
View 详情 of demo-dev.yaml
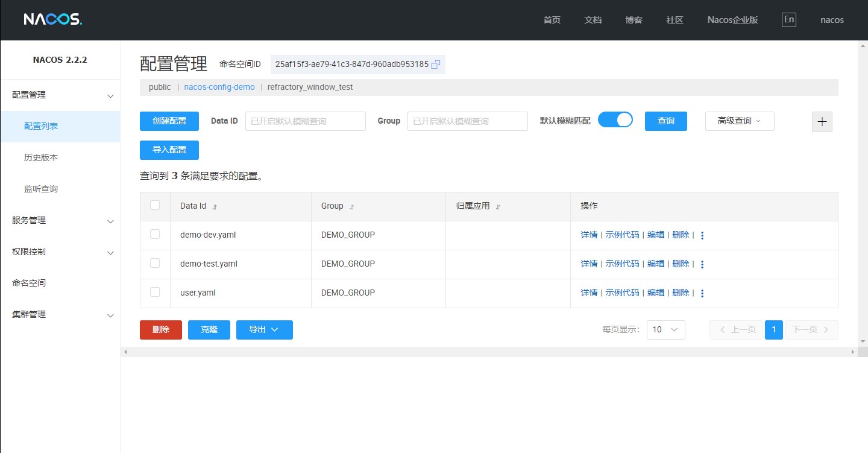click(x=589, y=235)
